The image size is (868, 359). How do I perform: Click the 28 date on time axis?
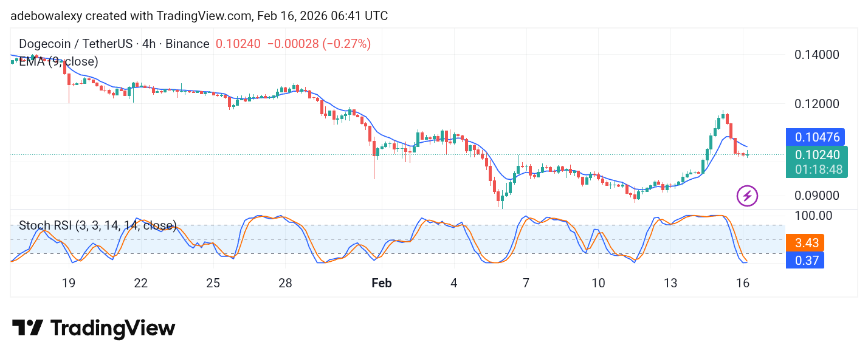(285, 283)
